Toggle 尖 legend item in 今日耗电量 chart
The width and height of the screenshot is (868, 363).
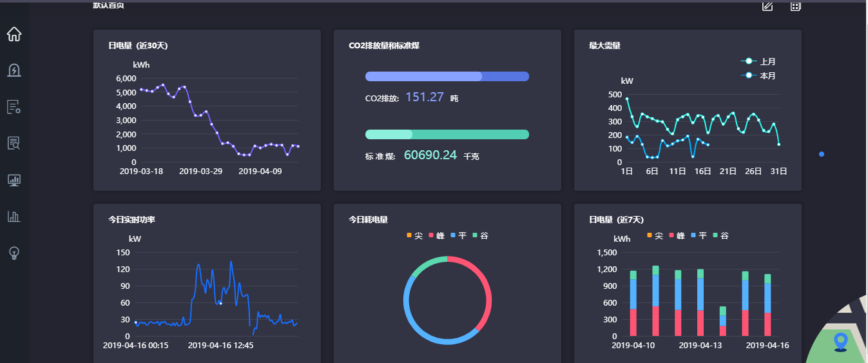coord(415,236)
